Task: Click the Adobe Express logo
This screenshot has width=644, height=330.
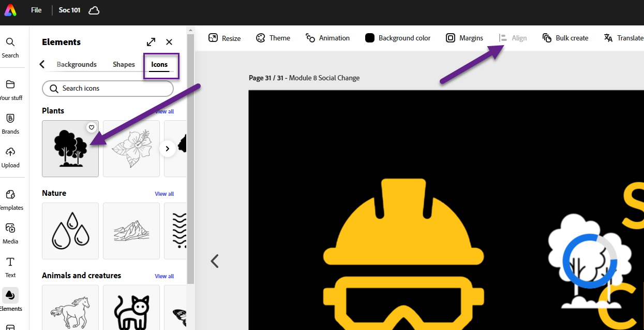Action: 10,10
